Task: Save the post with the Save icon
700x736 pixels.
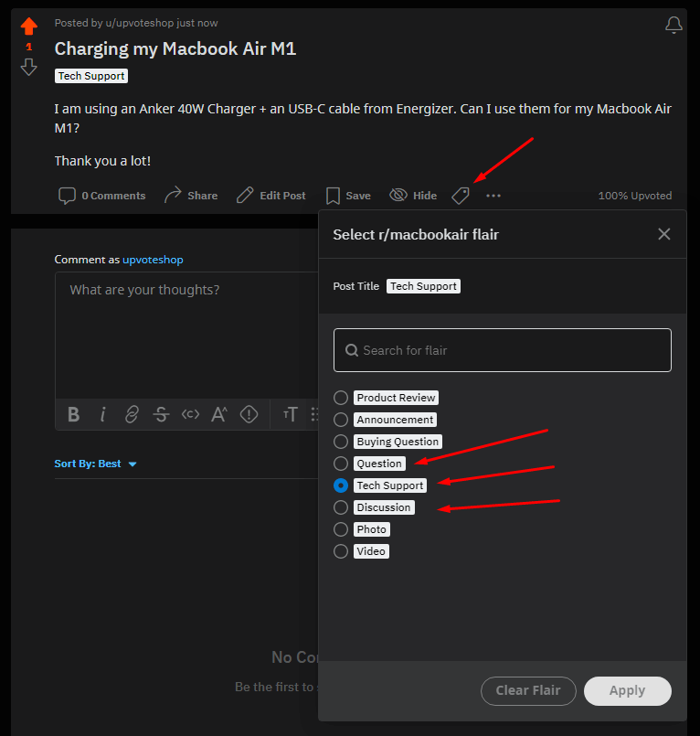Action: pos(347,195)
